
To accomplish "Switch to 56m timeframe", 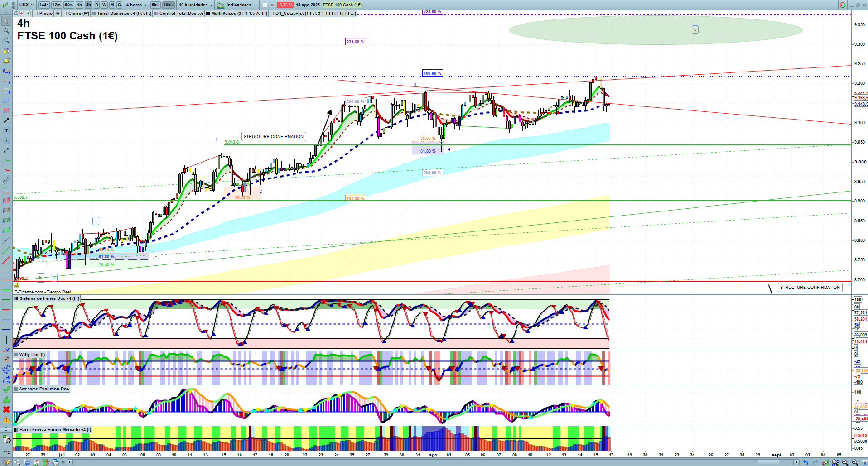I will tap(69, 5).
